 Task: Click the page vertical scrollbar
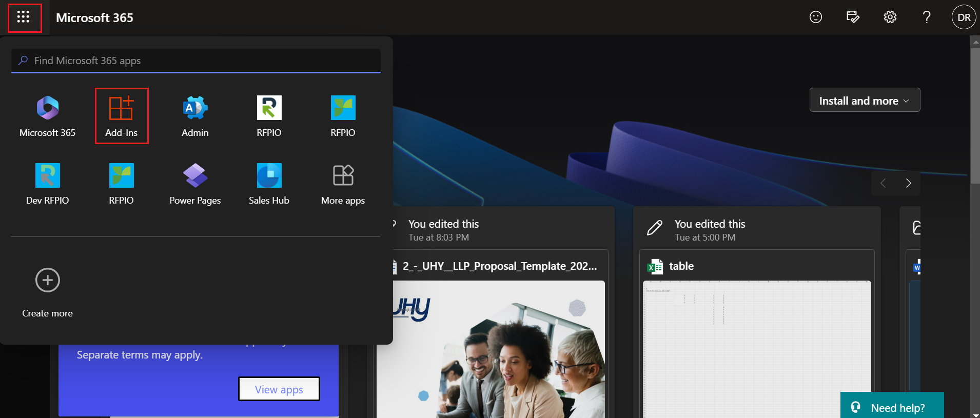coord(975,116)
